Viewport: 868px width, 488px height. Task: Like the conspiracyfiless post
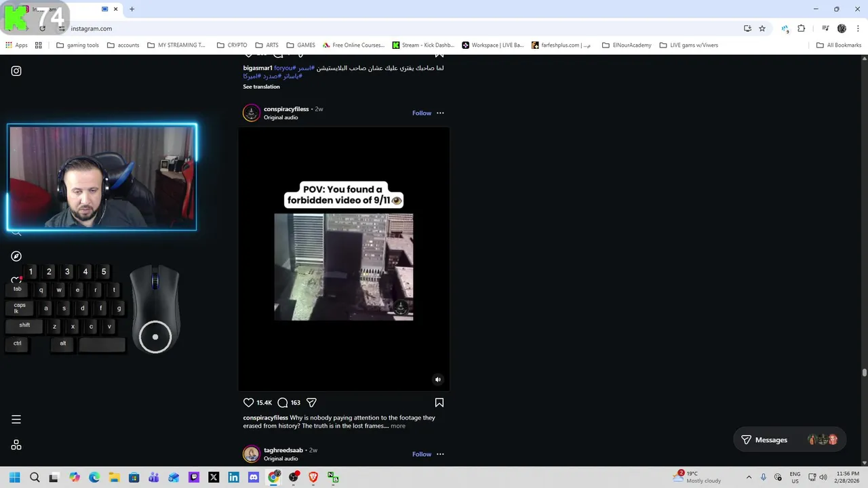pos(249,403)
